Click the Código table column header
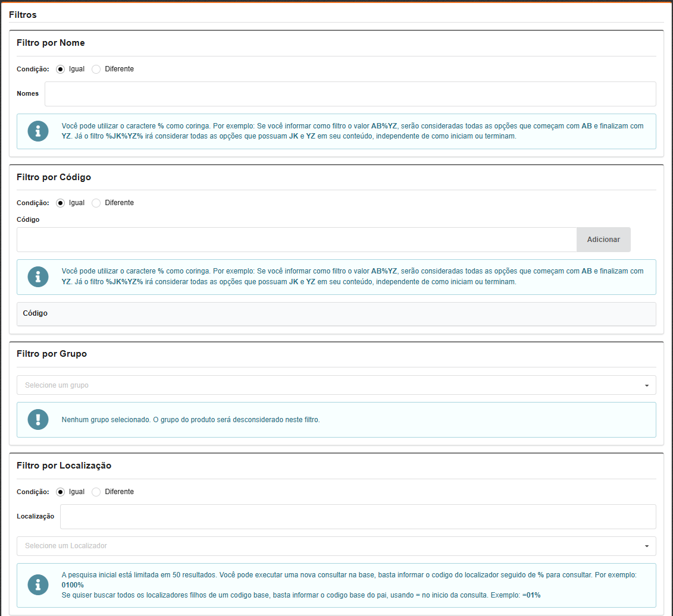This screenshot has height=616, width=673. click(35, 313)
